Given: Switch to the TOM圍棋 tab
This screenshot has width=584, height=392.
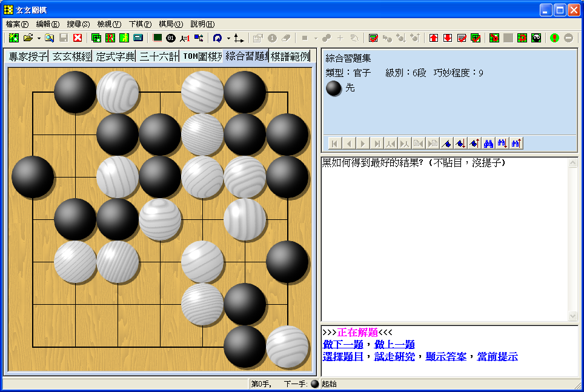Looking at the screenshot, I should coord(202,56).
